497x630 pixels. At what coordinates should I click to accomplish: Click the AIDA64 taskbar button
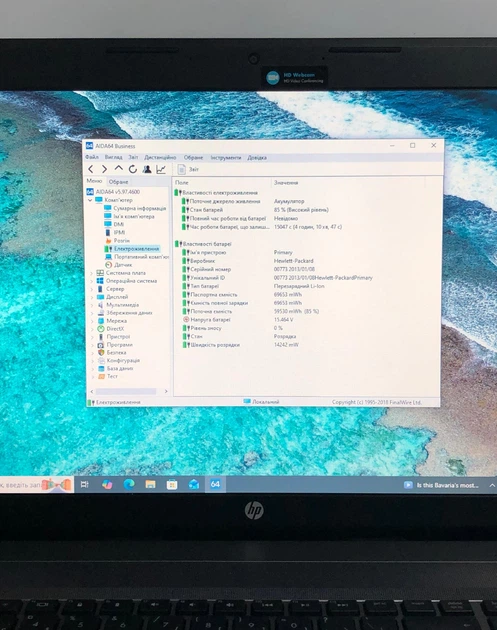pos(215,484)
